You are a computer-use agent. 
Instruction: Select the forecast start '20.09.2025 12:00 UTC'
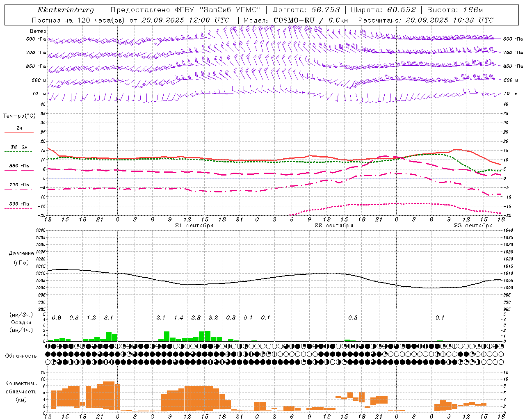coord(185,20)
